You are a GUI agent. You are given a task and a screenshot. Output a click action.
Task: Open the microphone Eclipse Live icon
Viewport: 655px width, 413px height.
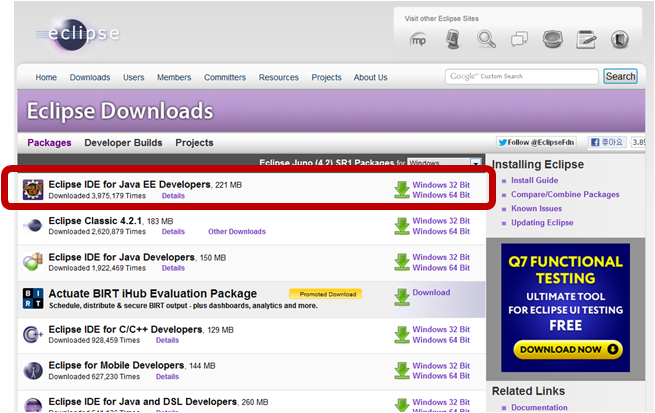pyautogui.click(x=453, y=39)
